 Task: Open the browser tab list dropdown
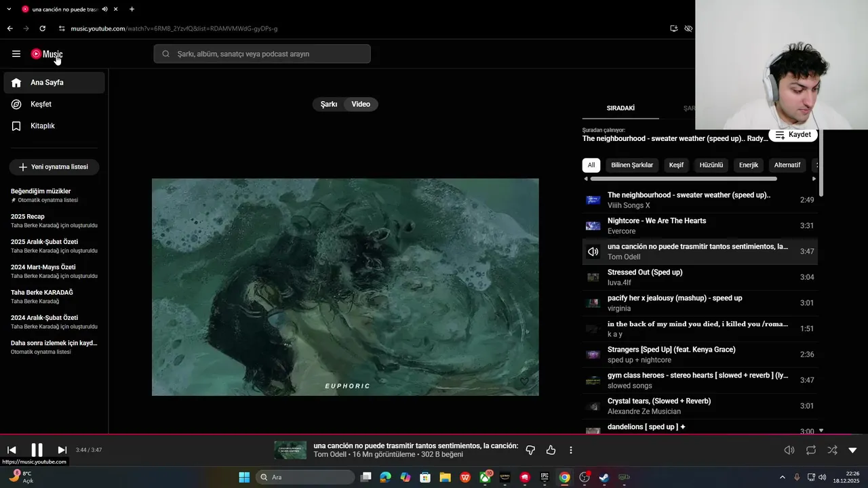click(x=9, y=9)
